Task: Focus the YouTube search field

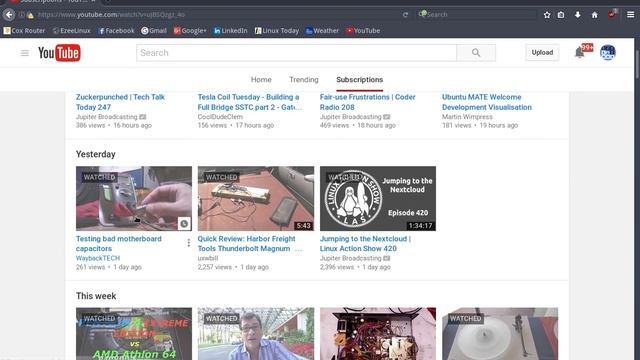Action: [x=296, y=53]
